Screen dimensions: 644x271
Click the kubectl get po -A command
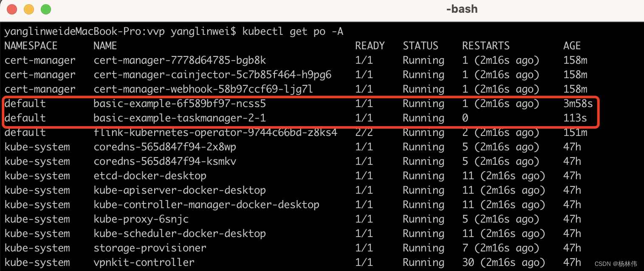pos(293,31)
